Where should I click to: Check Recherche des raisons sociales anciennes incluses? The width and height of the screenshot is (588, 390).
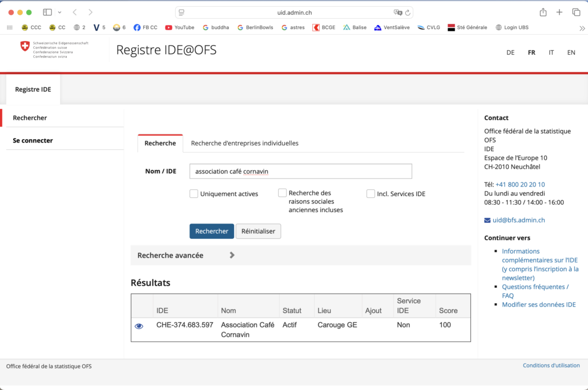[283, 193]
